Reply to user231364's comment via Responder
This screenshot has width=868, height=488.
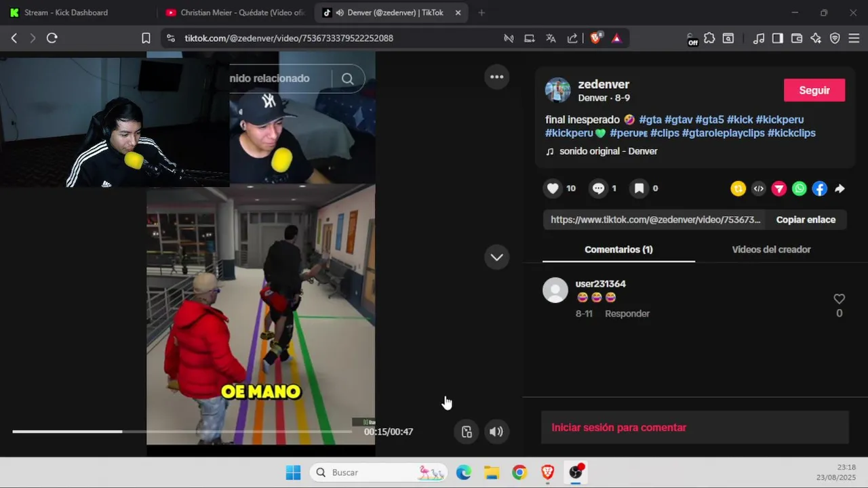(627, 314)
